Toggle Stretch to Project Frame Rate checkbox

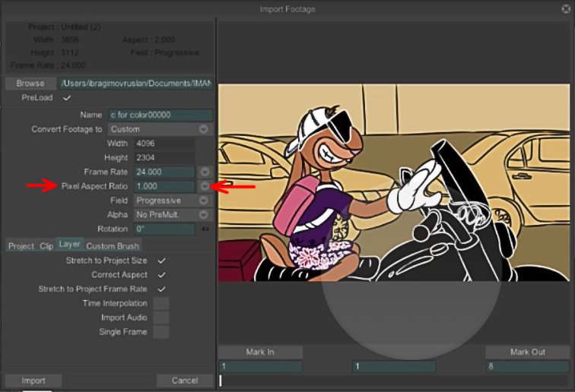161,289
